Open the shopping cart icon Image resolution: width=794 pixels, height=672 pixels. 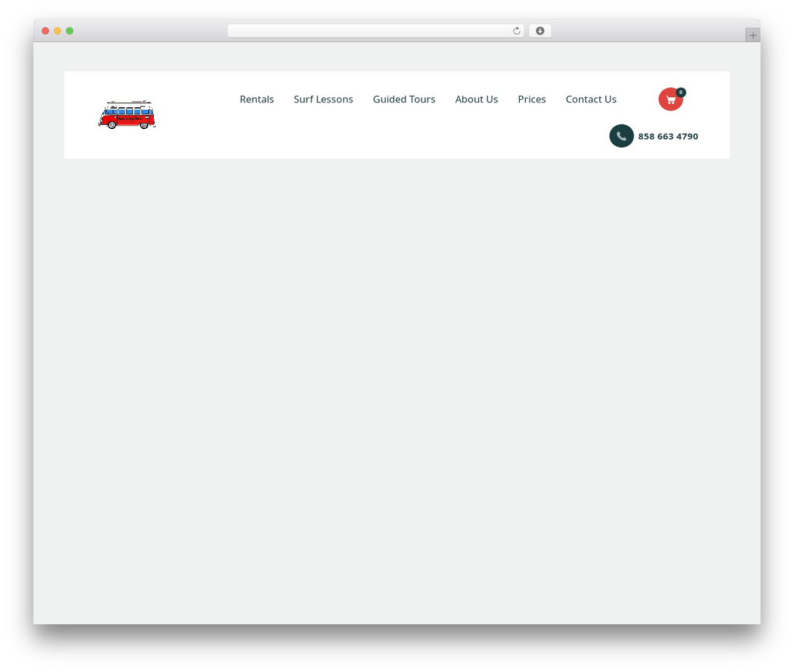(x=671, y=99)
